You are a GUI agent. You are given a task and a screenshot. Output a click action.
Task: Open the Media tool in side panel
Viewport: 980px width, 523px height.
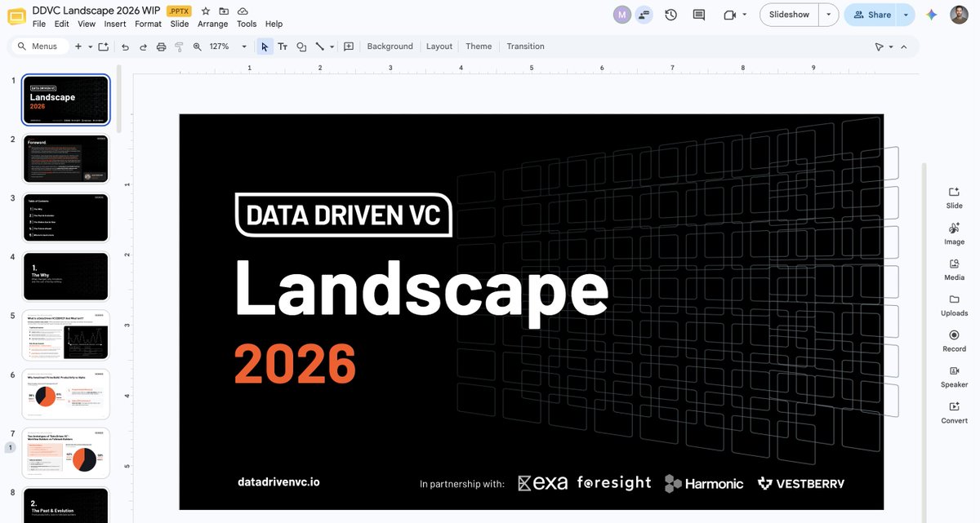coord(954,270)
